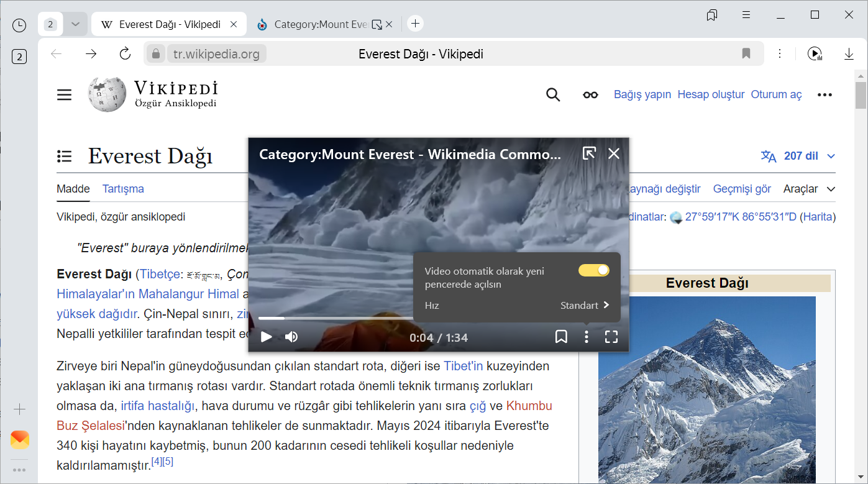Open browser downloads arrow icon
This screenshot has height=484, width=868.
click(849, 54)
